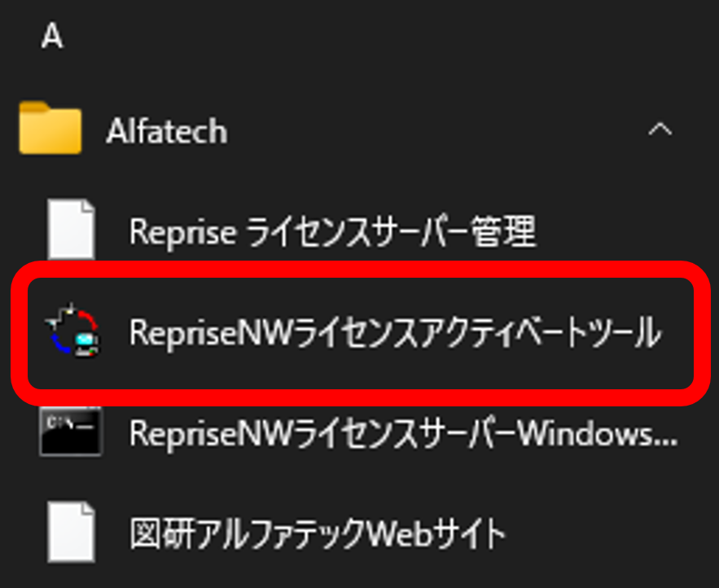This screenshot has height=588, width=719.
Task: Select the Alfatech folder name
Action: (x=167, y=131)
